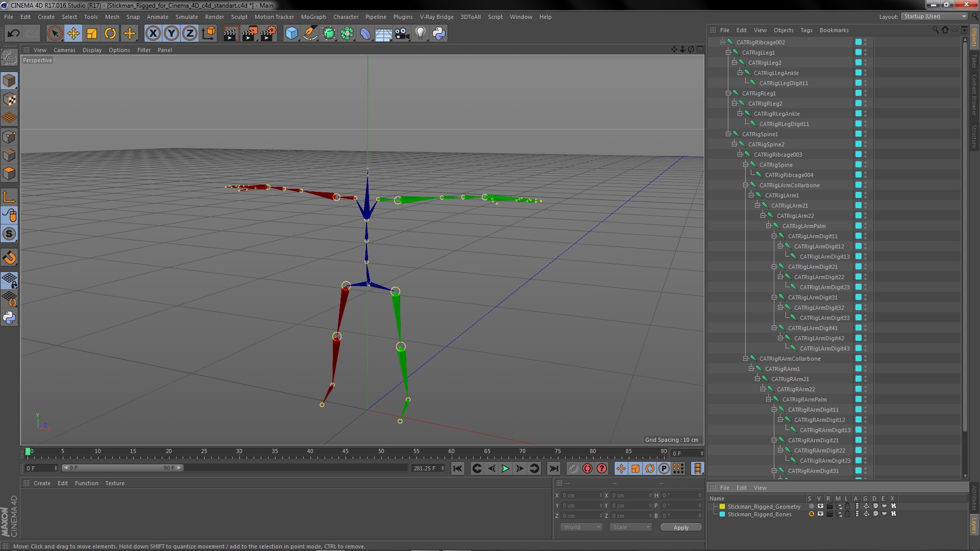Go to end of animation
The width and height of the screenshot is (980, 551).
(553, 468)
